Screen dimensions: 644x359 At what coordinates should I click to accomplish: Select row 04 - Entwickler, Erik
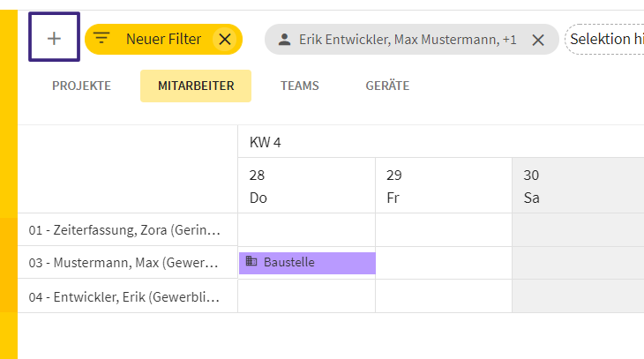pyautogui.click(x=128, y=296)
